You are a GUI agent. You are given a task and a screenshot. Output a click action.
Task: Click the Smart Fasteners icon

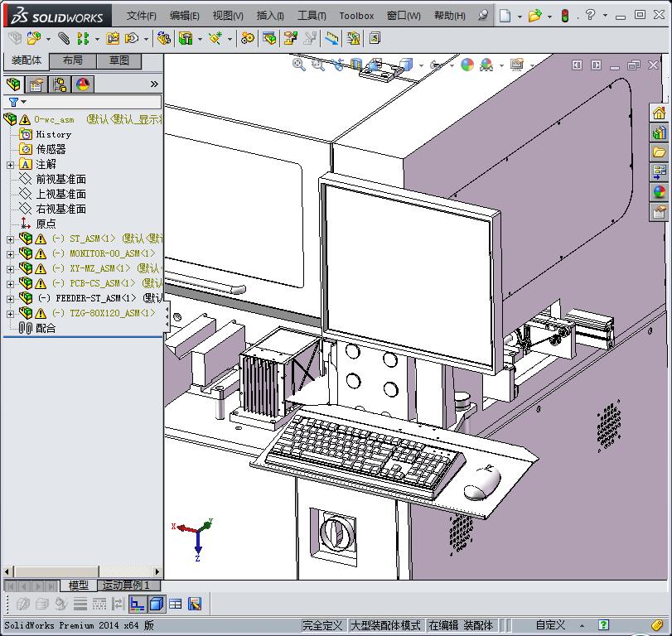click(x=113, y=39)
